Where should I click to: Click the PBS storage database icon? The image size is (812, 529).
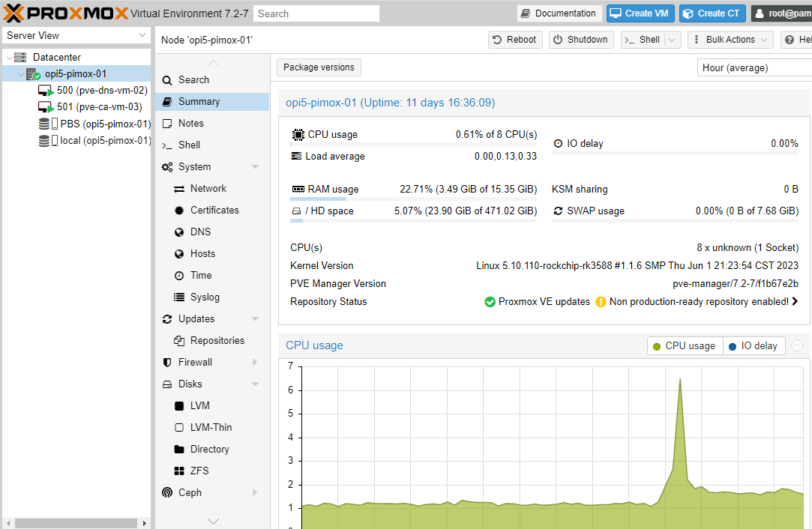[x=44, y=124]
